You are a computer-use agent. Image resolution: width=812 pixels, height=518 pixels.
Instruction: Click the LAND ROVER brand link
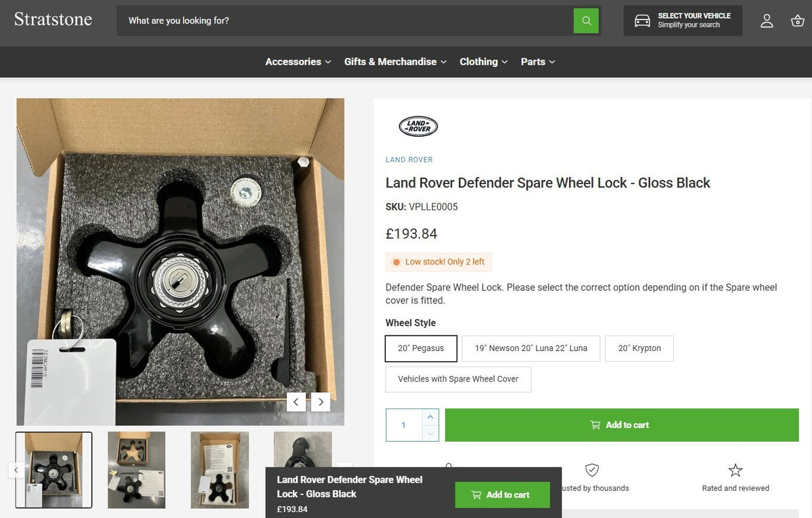[409, 160]
